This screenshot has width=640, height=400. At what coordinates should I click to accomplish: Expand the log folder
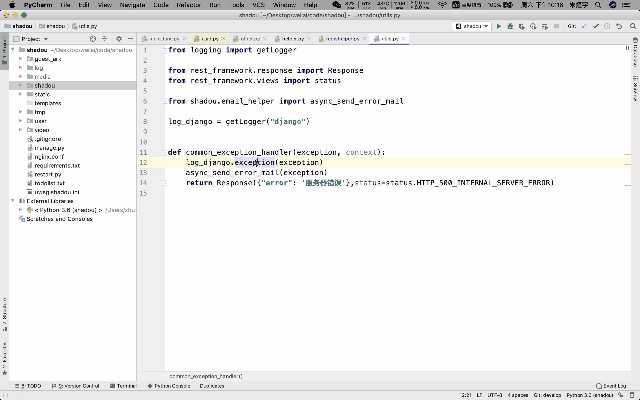(x=20, y=68)
